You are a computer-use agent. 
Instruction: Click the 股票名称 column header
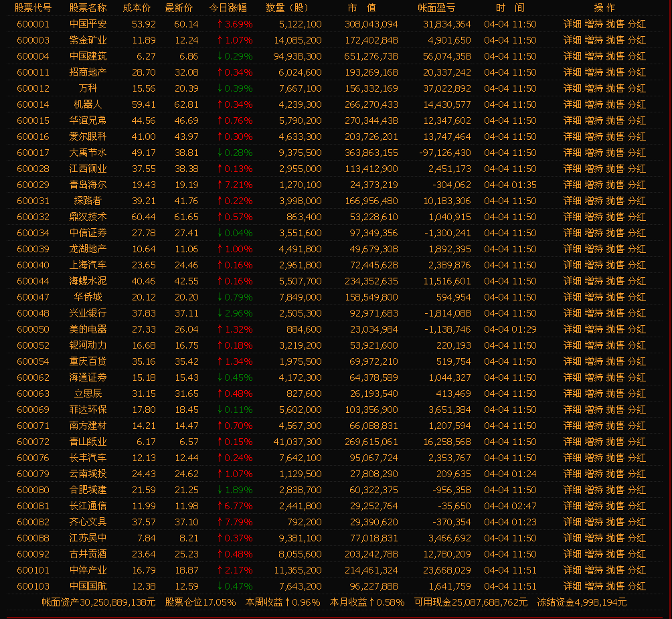[88, 8]
